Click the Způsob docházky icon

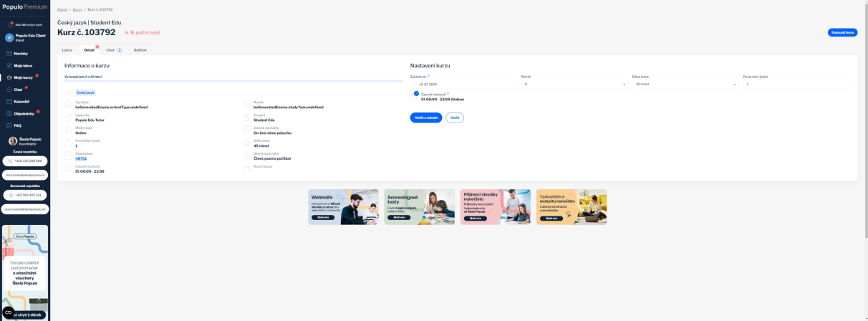(x=247, y=130)
